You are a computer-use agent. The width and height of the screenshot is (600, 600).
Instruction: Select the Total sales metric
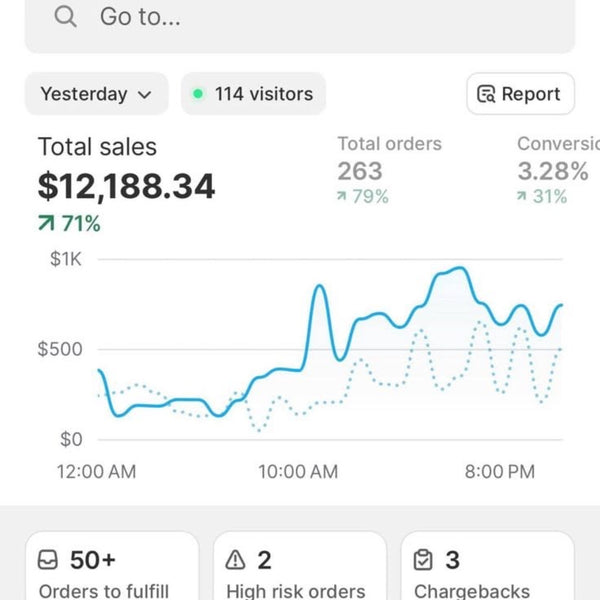click(126, 184)
